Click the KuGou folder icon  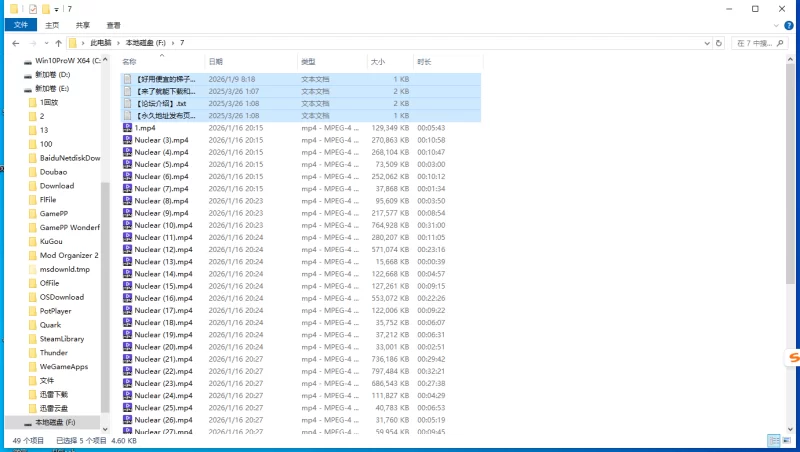coord(33,241)
